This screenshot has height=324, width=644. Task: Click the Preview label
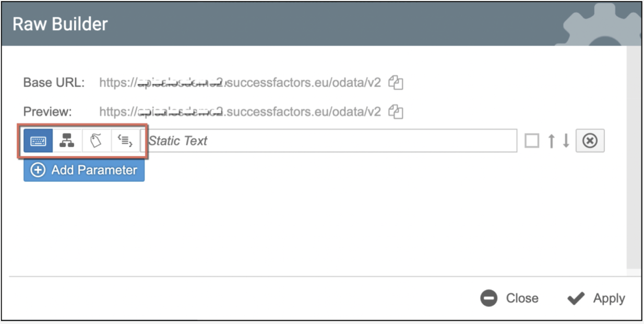(47, 111)
